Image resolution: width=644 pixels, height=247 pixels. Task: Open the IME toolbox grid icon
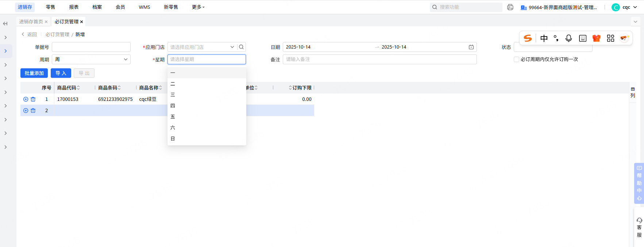[x=610, y=38]
